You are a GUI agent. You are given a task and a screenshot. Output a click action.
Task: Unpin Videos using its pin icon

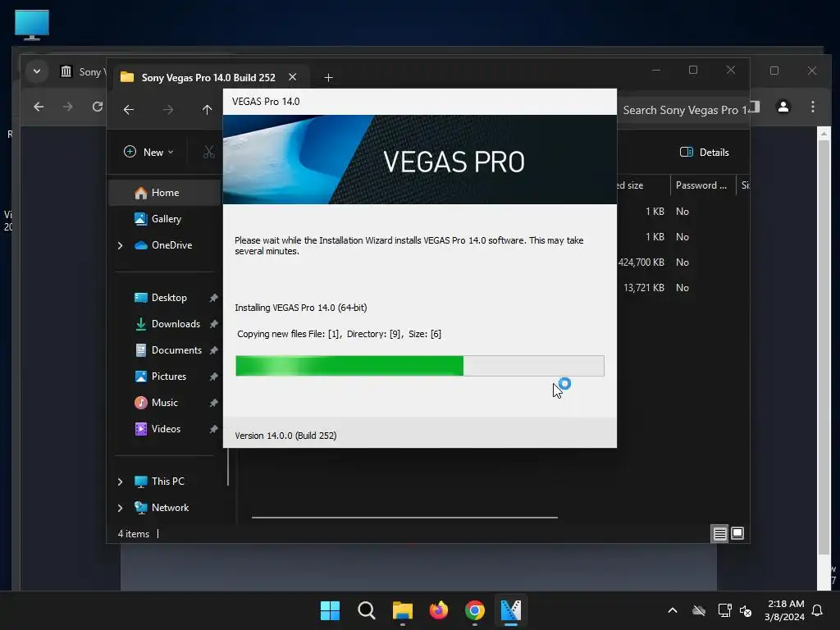[x=213, y=429]
